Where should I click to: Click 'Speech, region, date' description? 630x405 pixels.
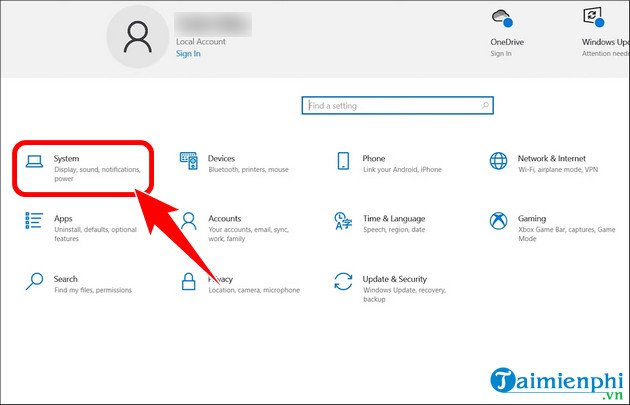pyautogui.click(x=394, y=229)
